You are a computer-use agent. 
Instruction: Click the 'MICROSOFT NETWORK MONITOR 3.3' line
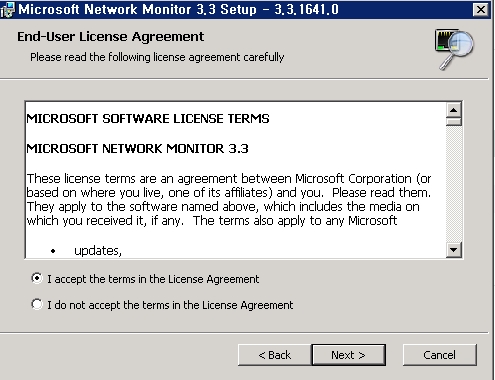point(137,149)
